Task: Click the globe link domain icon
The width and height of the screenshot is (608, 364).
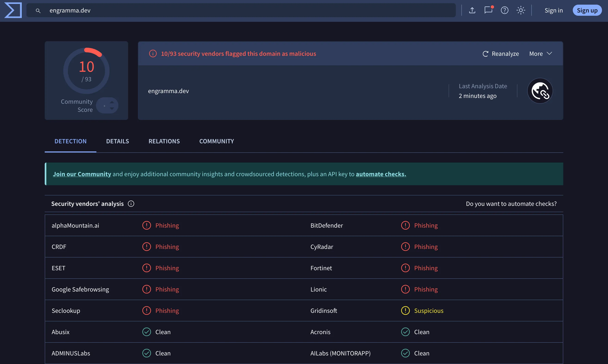Action: click(540, 91)
